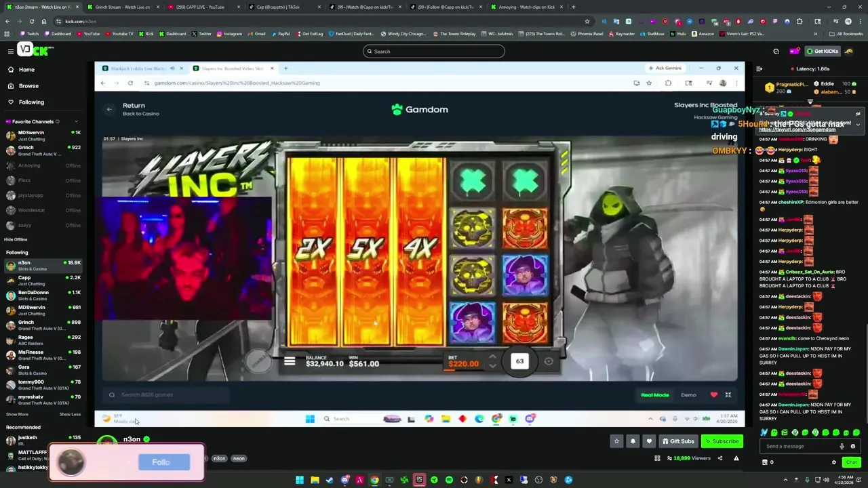Toggle fullscreen for the Gamdom game
This screenshot has width=868, height=488.
(728, 395)
